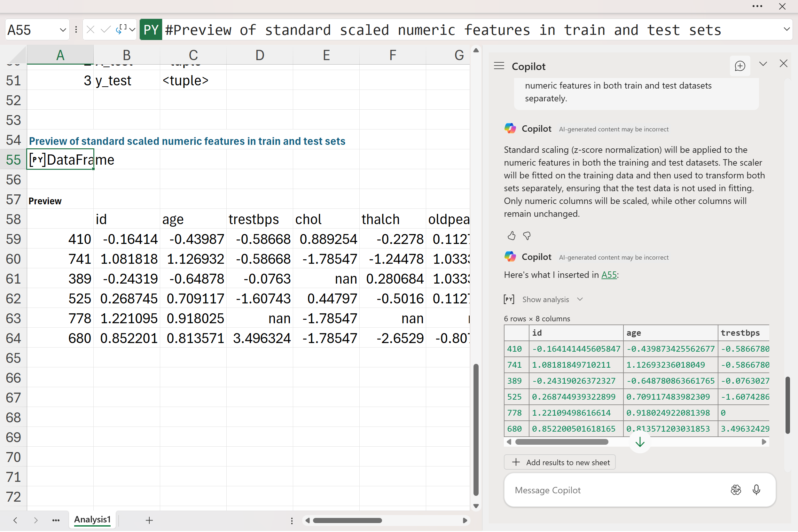Image resolution: width=798 pixels, height=532 pixels.
Task: Collapse the Copilot pane chevron
Action: (x=763, y=64)
